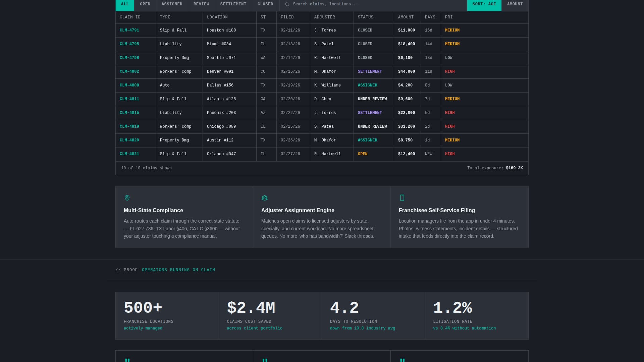Click the AMOUNT column header
Image resolution: width=644 pixels, height=362 pixels.
pyautogui.click(x=406, y=17)
